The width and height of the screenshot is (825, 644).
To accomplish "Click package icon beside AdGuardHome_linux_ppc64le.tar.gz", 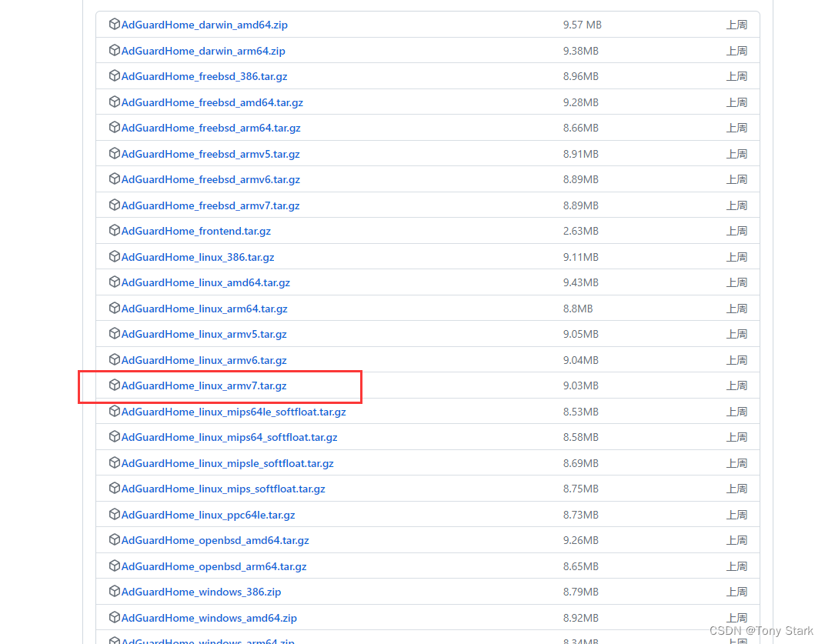I will pos(114,514).
